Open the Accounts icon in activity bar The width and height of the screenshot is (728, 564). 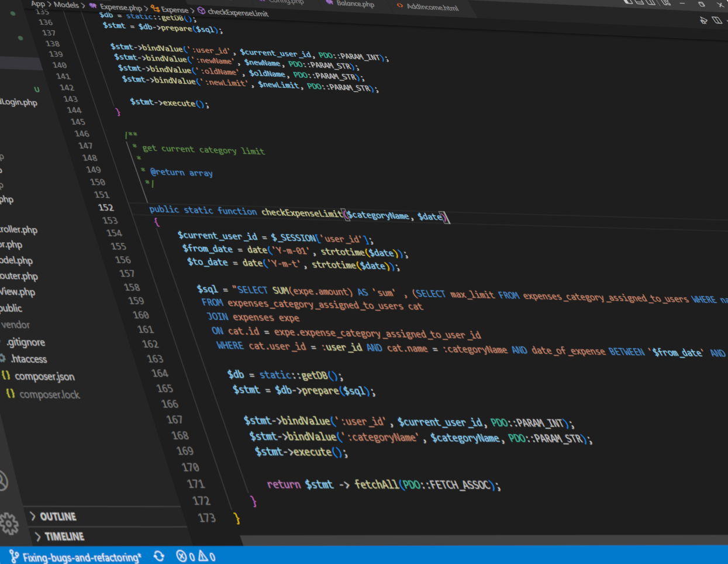tap(2, 481)
